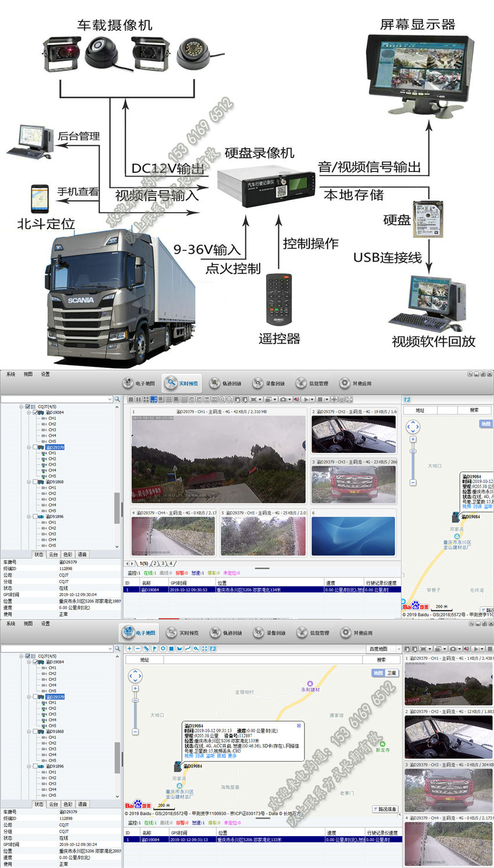The height and width of the screenshot is (868, 494).
Task: Click the device search magnifier in upper window
Action: (x=117, y=399)
